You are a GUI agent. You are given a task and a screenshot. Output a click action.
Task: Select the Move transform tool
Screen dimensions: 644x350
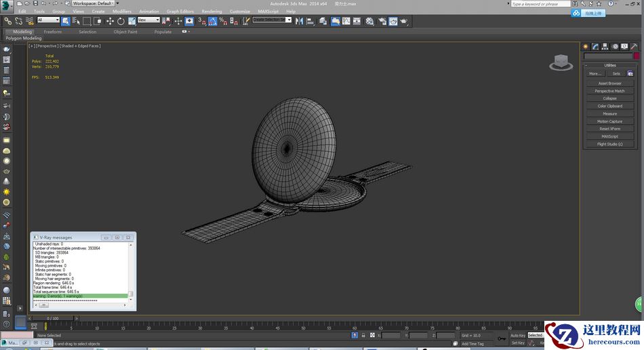[110, 21]
